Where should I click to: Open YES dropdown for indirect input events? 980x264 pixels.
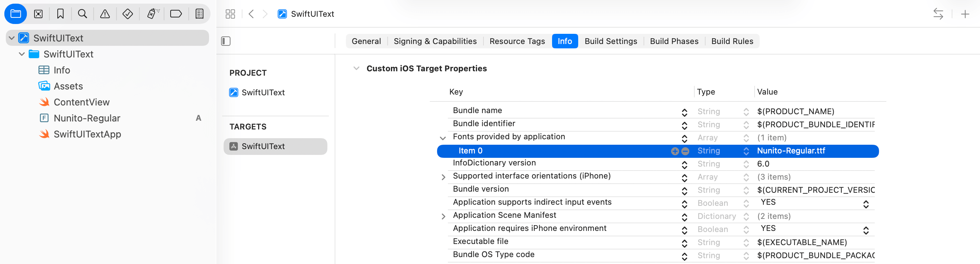(x=866, y=204)
